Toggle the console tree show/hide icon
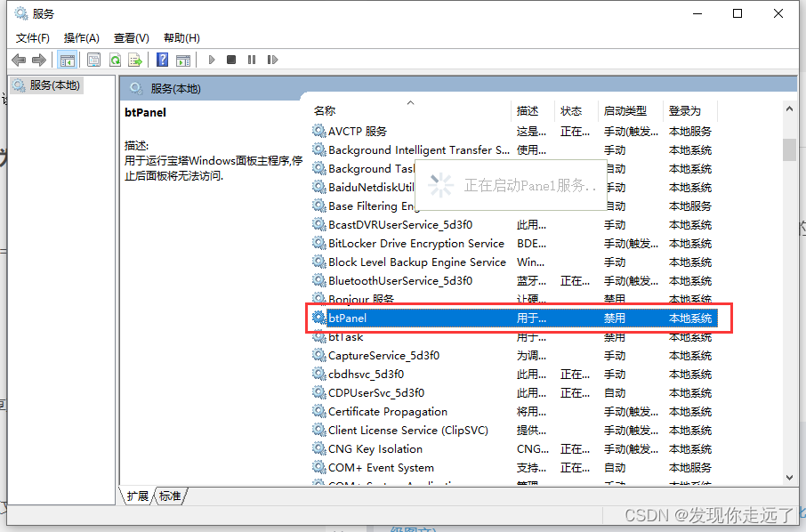 68,60
